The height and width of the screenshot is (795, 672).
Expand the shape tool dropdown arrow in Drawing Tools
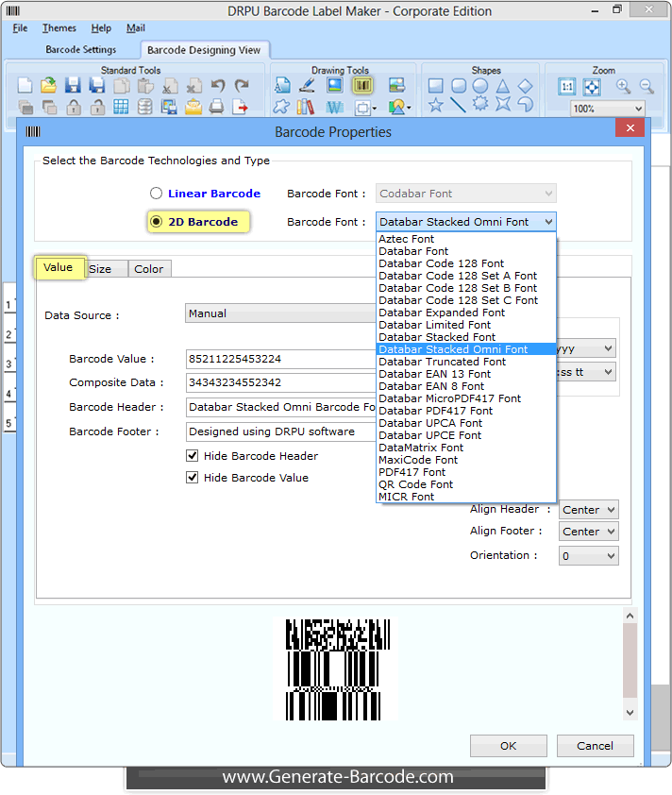tap(375, 108)
